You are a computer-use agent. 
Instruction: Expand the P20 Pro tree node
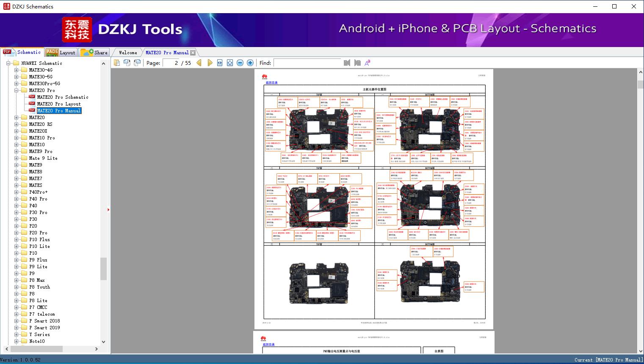(x=17, y=233)
